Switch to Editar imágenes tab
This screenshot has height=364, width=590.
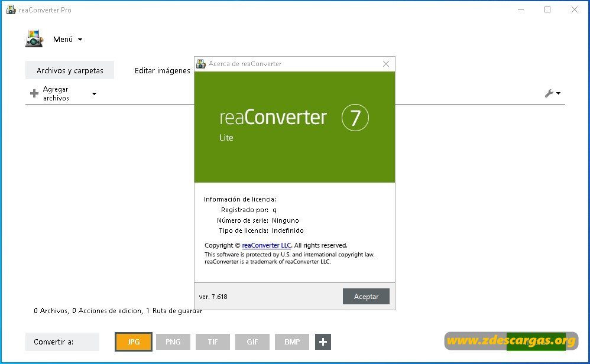coord(162,70)
